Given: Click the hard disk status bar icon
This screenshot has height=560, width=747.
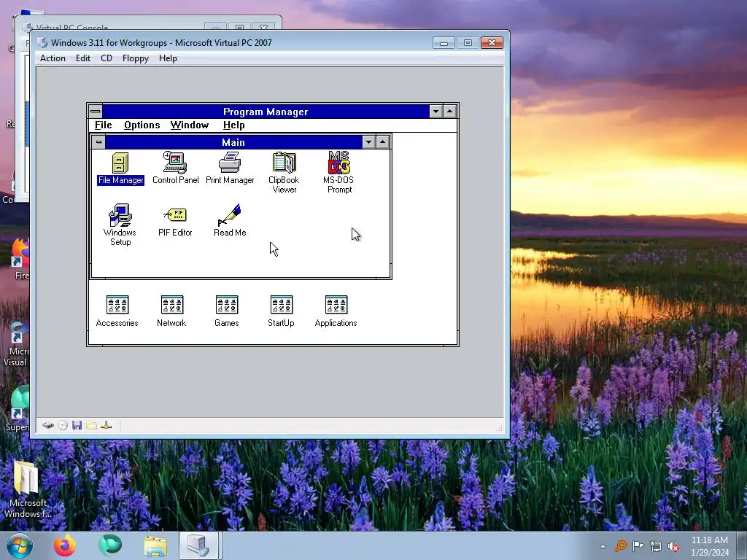Looking at the screenshot, I should coord(47,425).
